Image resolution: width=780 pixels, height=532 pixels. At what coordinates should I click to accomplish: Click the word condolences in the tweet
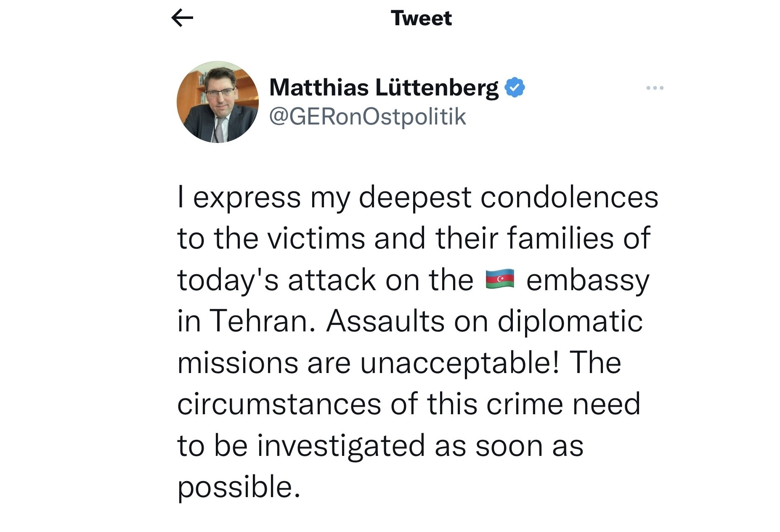(x=569, y=197)
